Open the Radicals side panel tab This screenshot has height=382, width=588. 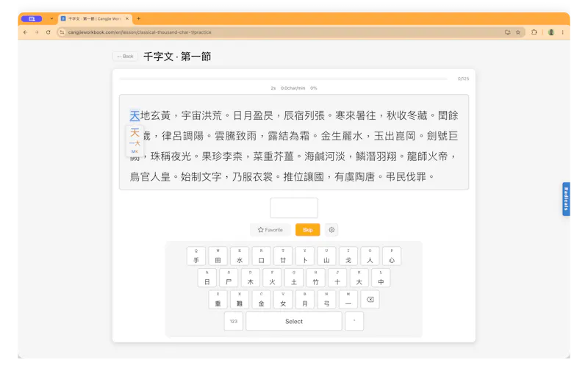pos(566,199)
